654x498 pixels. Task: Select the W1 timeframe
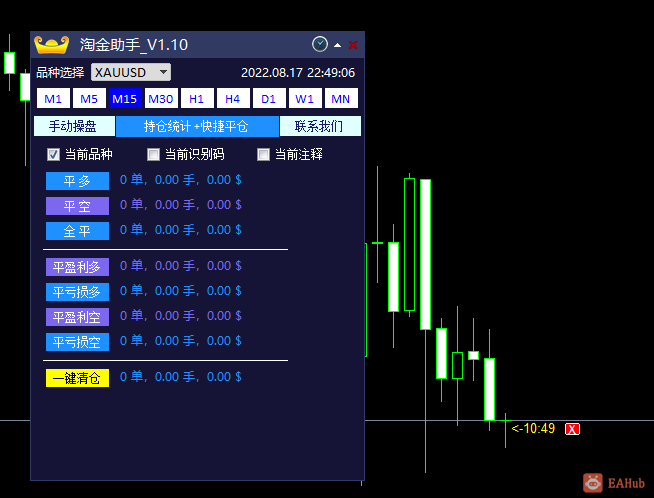305,98
